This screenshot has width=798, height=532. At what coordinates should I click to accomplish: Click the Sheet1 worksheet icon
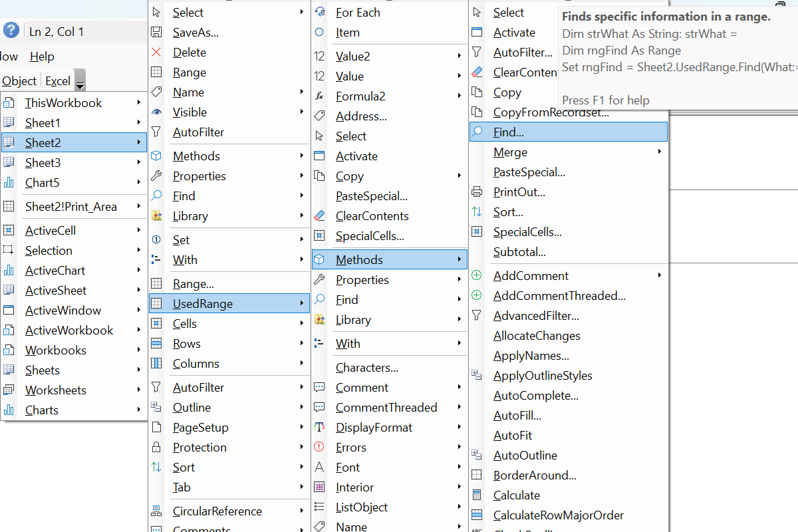pos(9,122)
